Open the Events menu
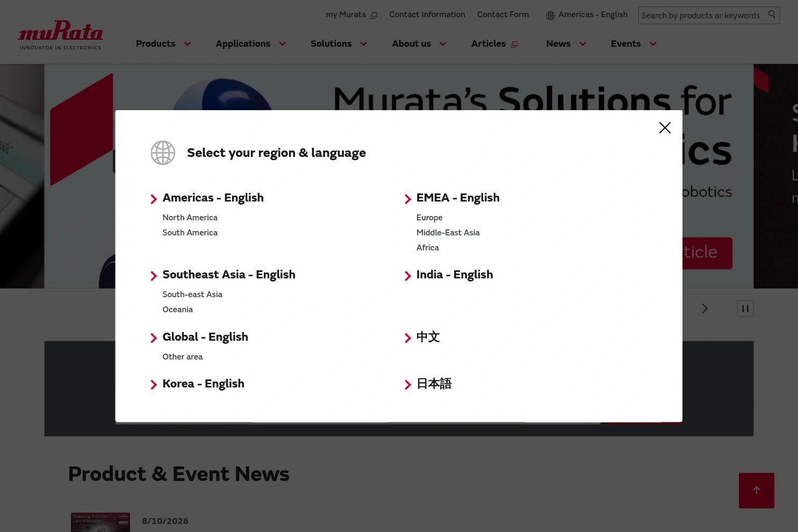Viewport: 798px width, 532px height. point(626,44)
